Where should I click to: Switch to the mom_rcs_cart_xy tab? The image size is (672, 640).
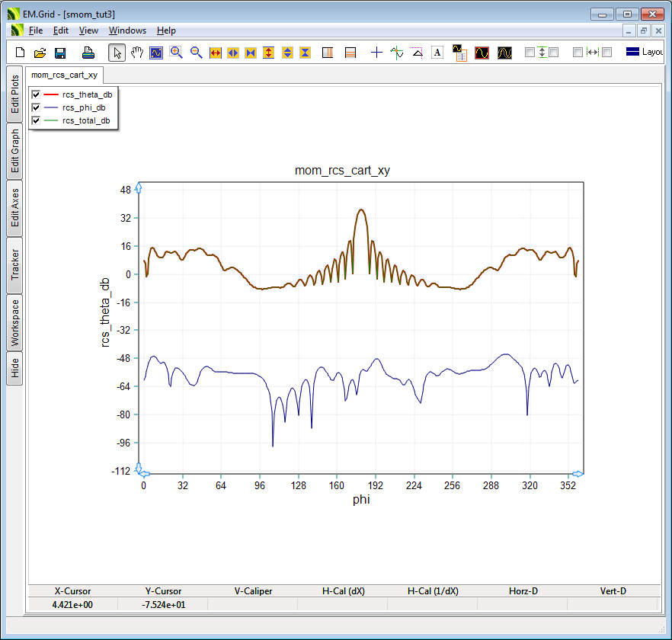click(65, 75)
